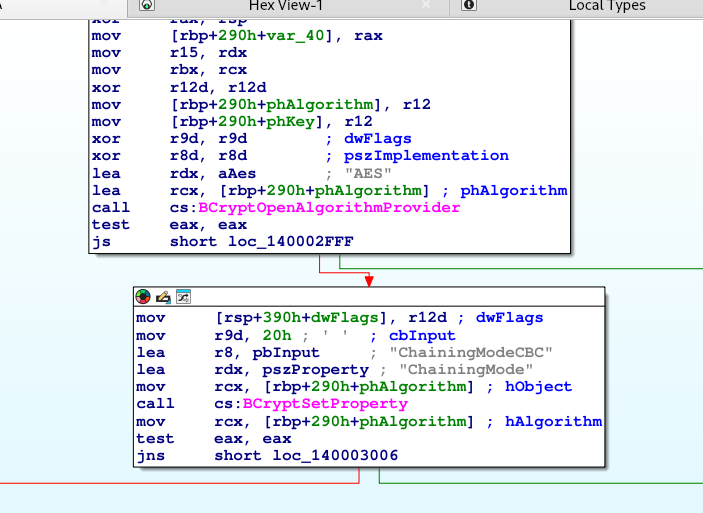Click the Local Types tab icon
The width and height of the screenshot is (703, 513).
click(x=469, y=6)
